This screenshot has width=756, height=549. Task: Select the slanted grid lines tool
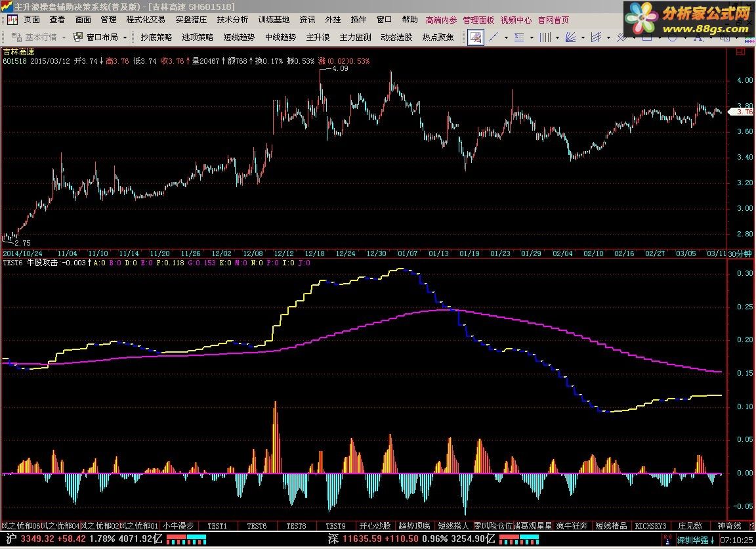[x=596, y=37]
